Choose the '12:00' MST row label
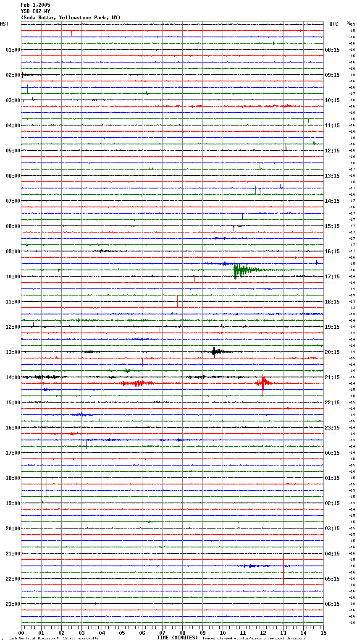Screen dimensions: 357x644 (13, 327)
